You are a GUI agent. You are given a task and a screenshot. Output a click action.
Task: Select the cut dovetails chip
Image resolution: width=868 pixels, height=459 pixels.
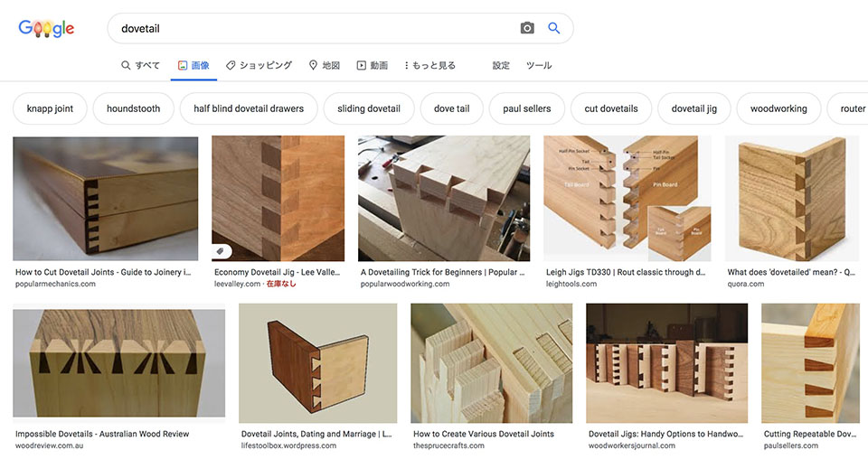(611, 108)
